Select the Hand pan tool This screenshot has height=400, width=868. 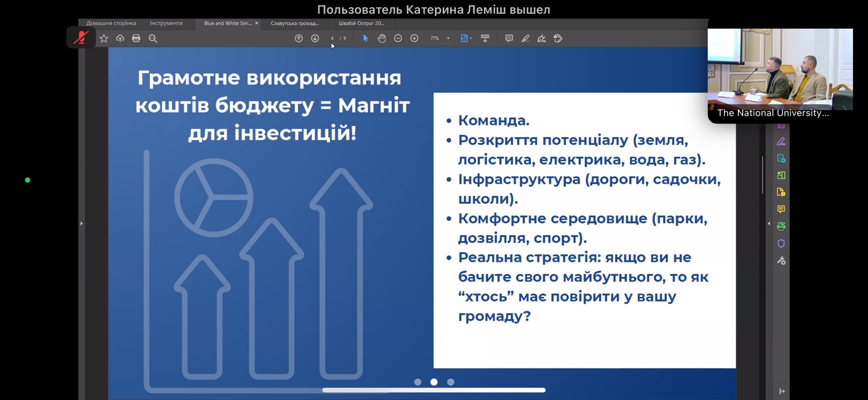click(382, 38)
